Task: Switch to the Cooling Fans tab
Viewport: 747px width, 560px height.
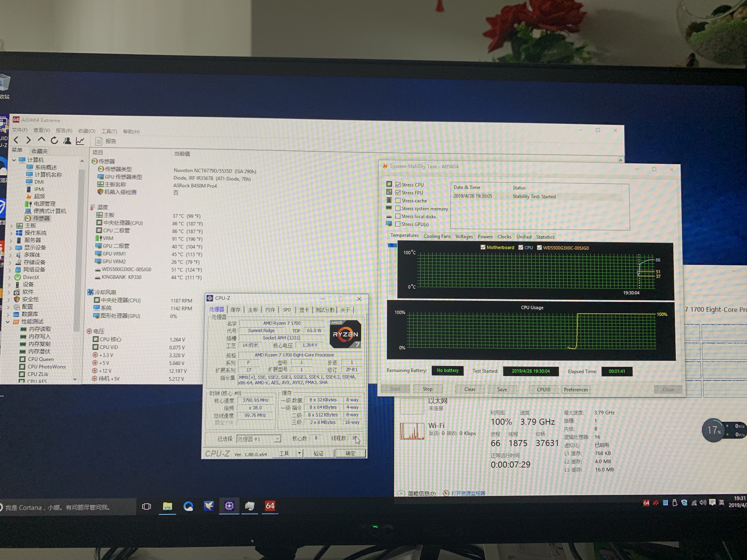Action: pyautogui.click(x=437, y=236)
